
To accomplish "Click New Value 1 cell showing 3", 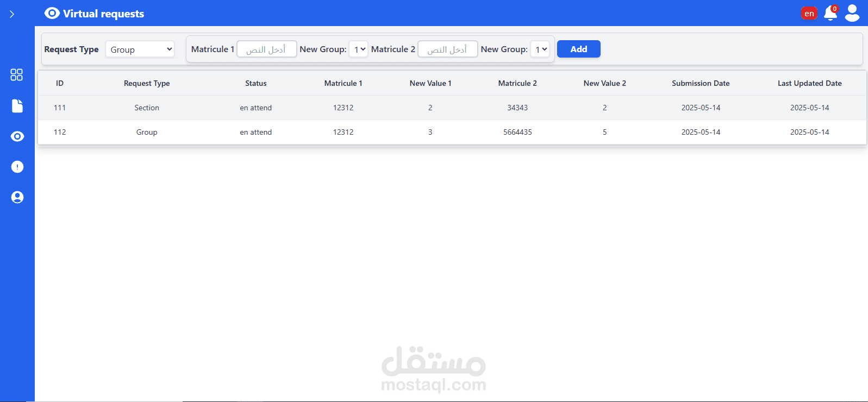I will 430,132.
